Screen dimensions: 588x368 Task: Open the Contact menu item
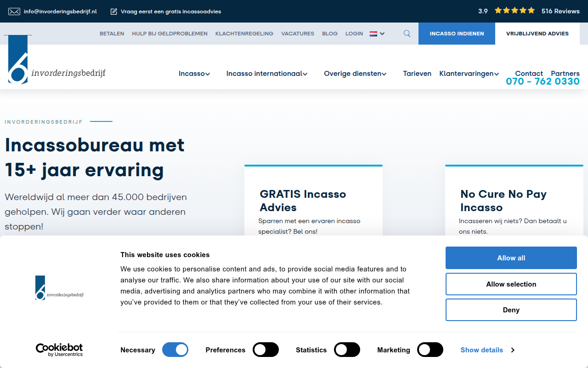tap(529, 74)
